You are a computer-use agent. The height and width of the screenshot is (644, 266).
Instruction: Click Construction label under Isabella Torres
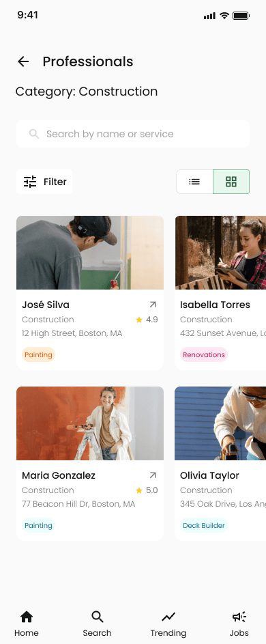coord(206,320)
